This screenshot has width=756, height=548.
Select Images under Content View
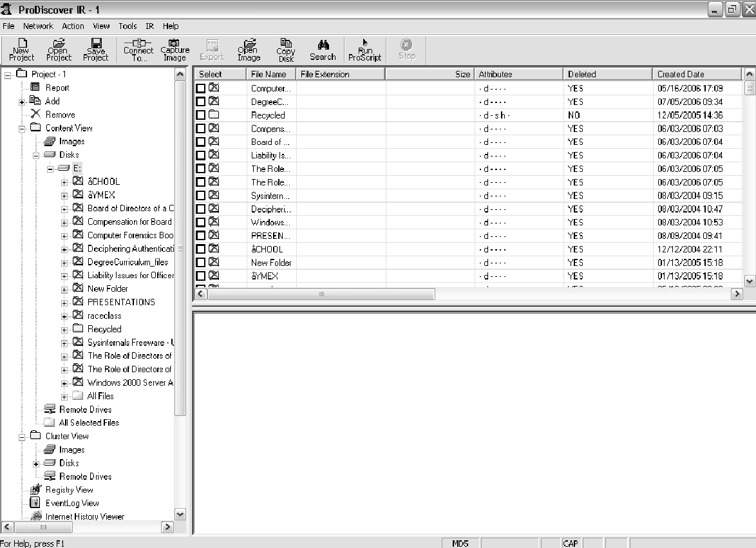[71, 141]
